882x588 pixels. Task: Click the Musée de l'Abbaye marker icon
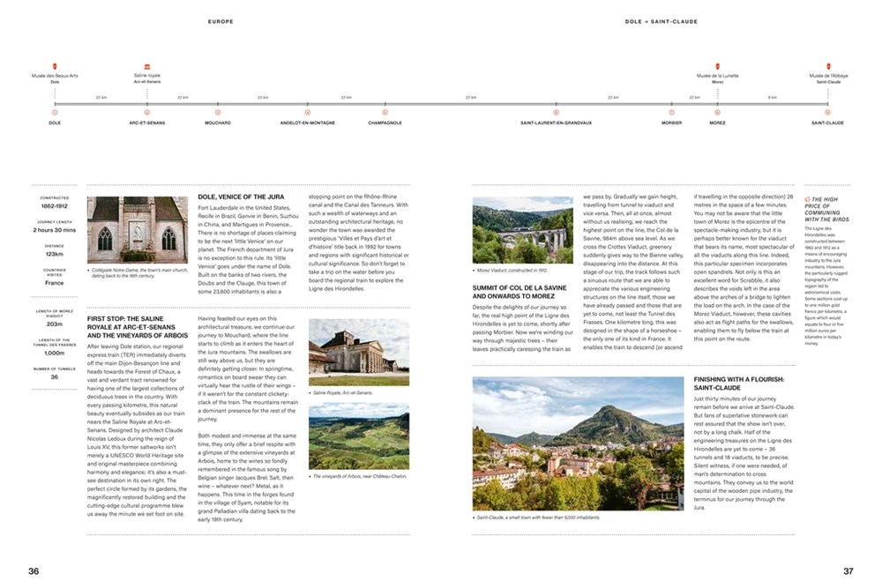point(828,66)
